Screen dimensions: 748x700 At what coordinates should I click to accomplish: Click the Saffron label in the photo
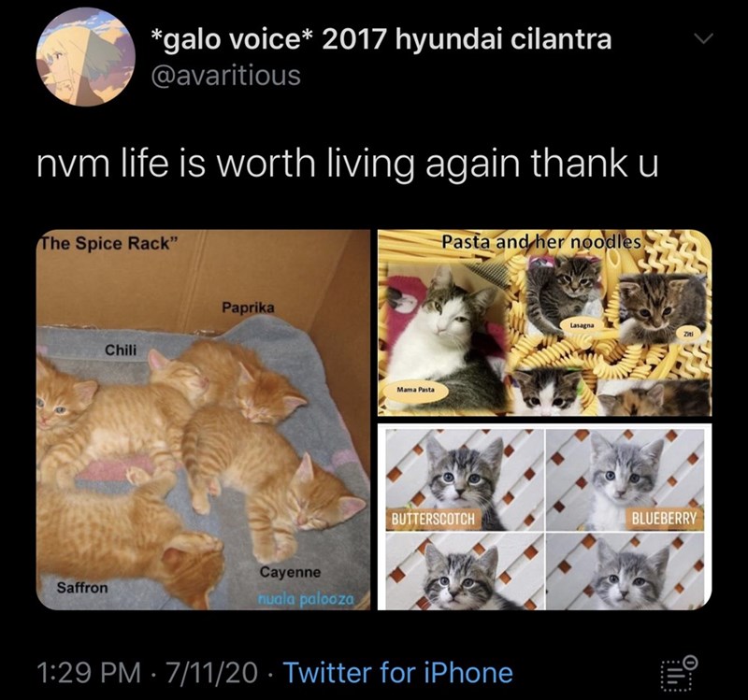82,588
